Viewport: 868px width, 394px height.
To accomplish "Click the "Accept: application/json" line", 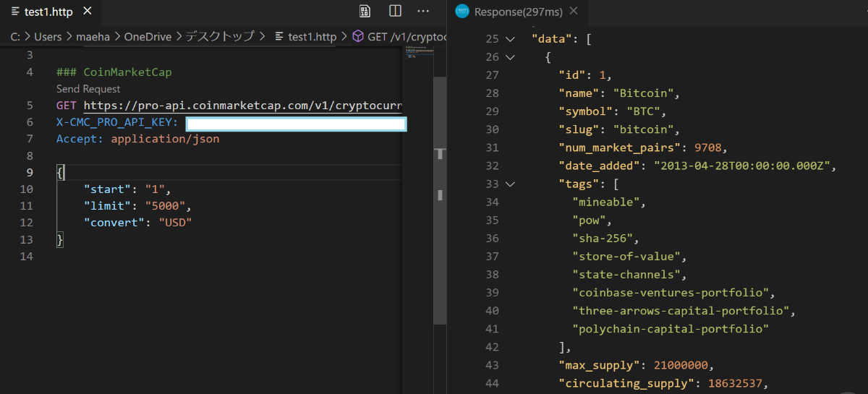I will click(x=137, y=139).
